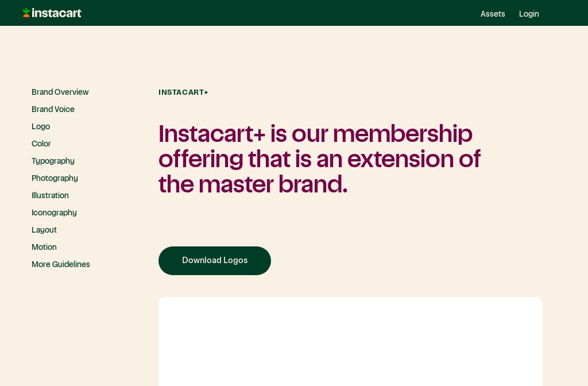View the Color guidelines

(41, 144)
